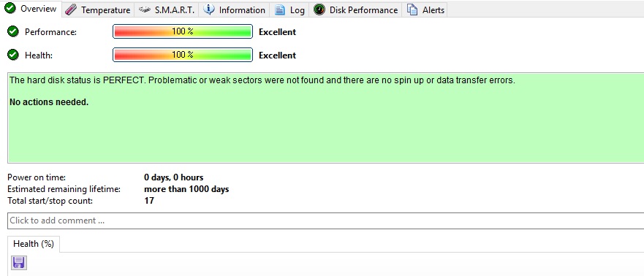Click the Alerts tab icon
Screen dimensions: 644x276
pos(412,9)
